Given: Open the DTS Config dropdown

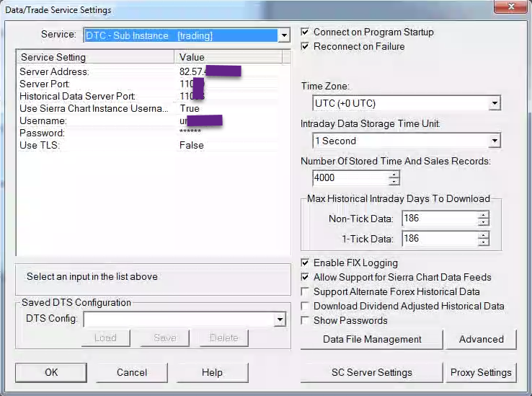Looking at the screenshot, I should 280,320.
